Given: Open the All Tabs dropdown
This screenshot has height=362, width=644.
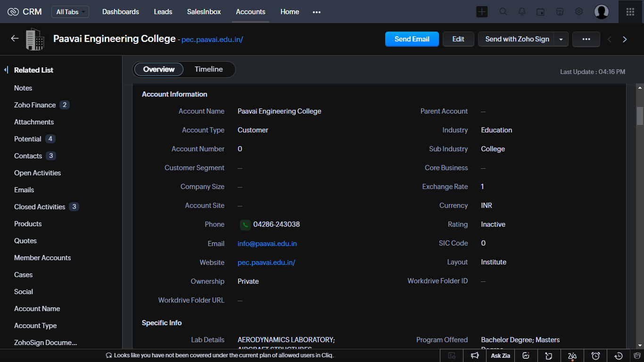Looking at the screenshot, I should (x=70, y=12).
